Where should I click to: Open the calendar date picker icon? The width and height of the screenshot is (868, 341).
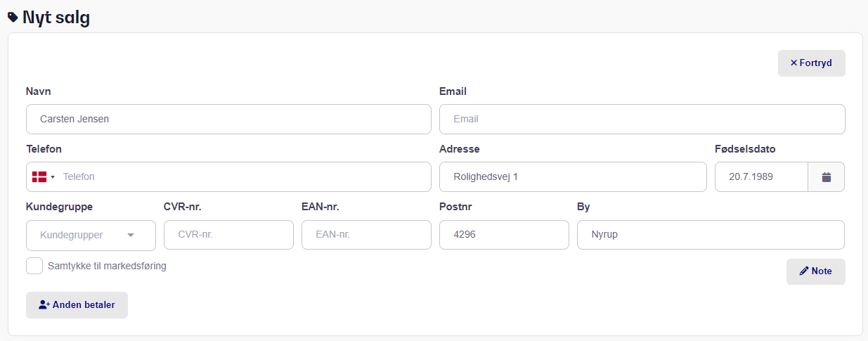click(827, 177)
